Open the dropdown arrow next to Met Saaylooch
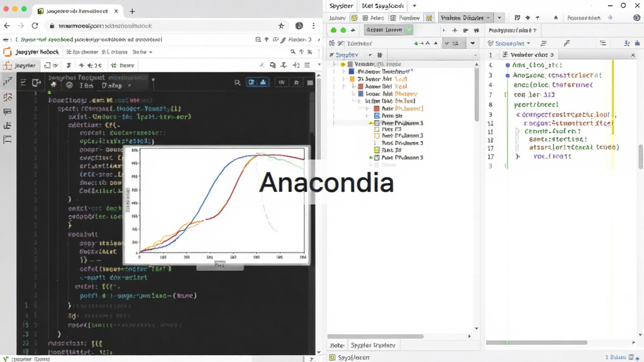 [414, 6]
